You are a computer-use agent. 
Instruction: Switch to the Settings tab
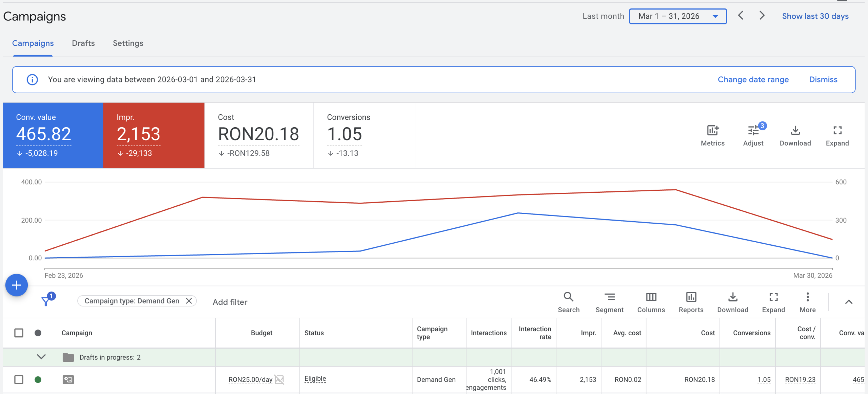point(128,43)
